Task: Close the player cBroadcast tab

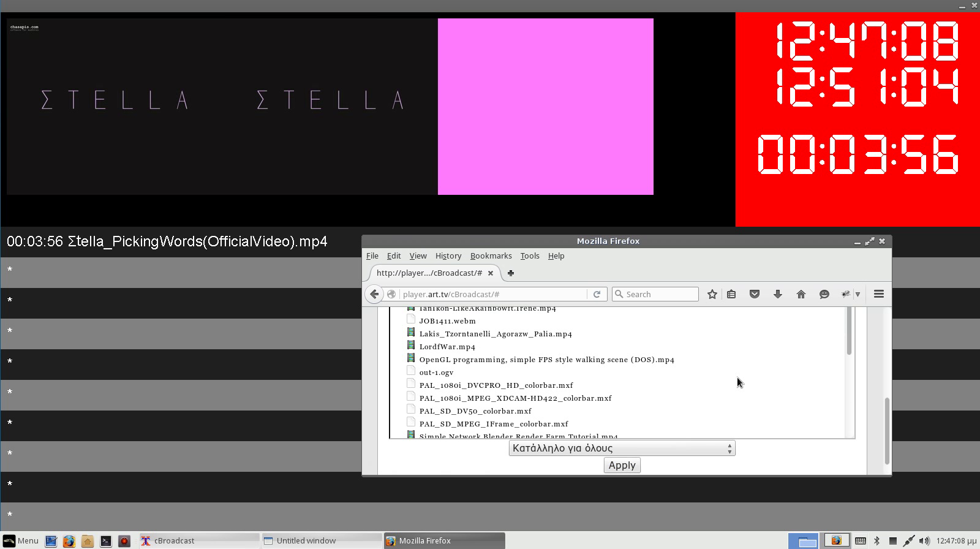Action: (490, 273)
